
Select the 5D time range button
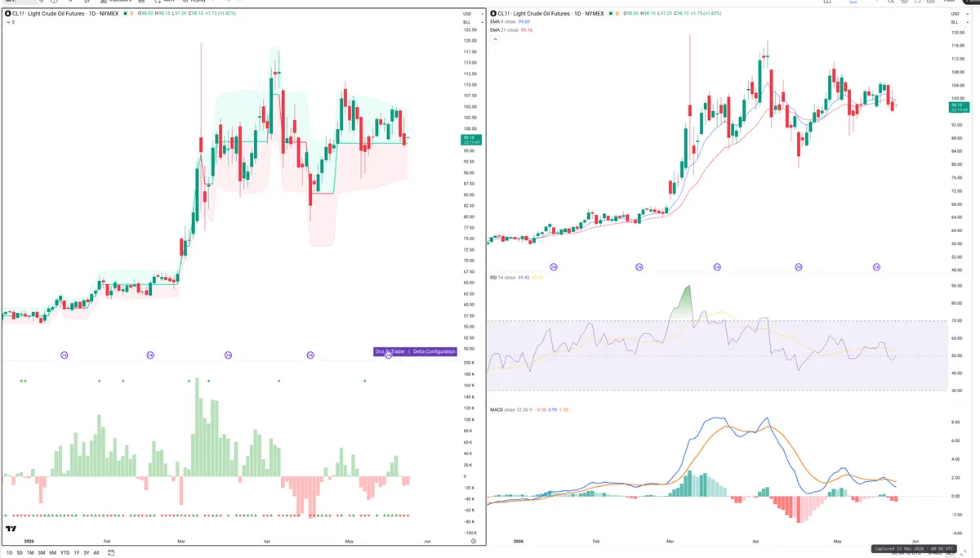20,553
